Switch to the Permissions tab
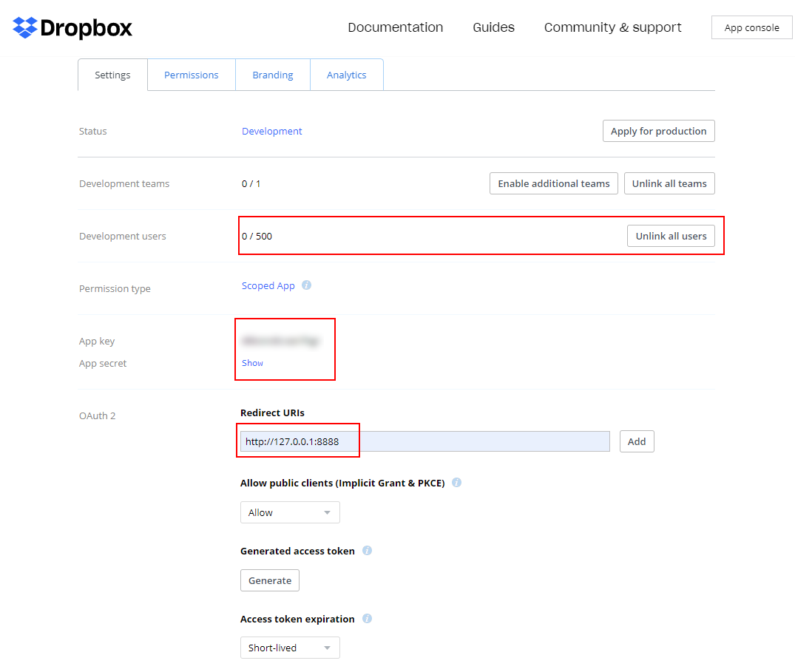Viewport: 795px width, 672px height. 191,75
